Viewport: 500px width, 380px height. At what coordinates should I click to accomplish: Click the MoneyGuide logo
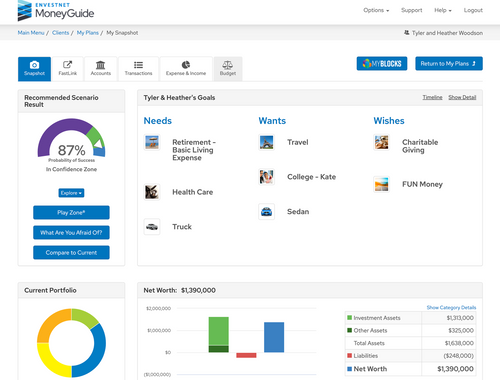pos(56,11)
